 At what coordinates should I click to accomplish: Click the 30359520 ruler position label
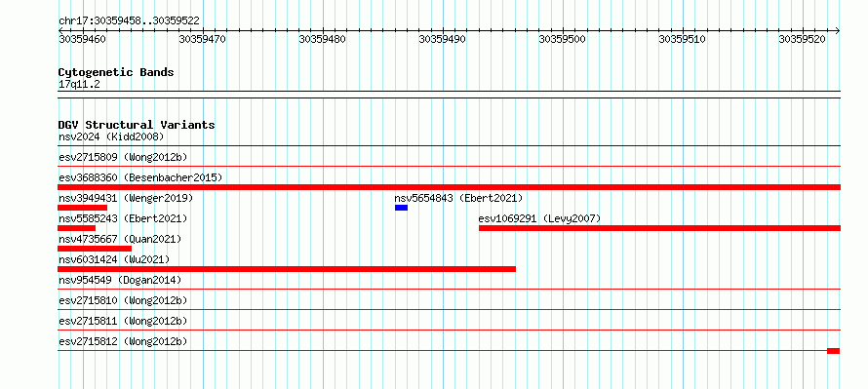click(x=802, y=39)
